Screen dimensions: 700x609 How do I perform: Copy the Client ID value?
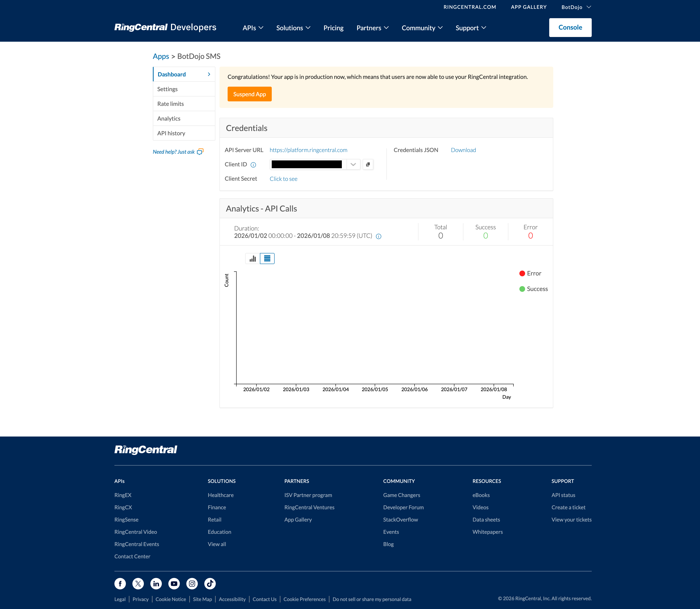368,164
